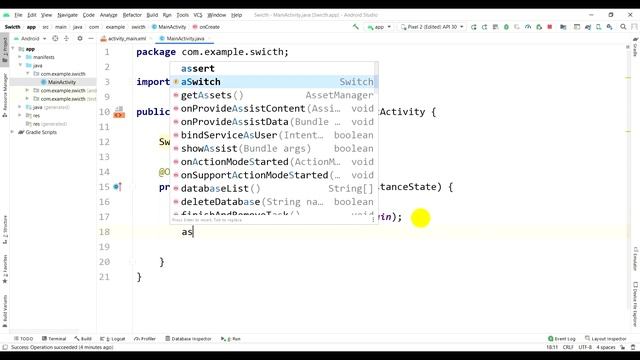This screenshot has height=360, width=640.
Task: Open the Structure side tab
Action: pos(5,229)
